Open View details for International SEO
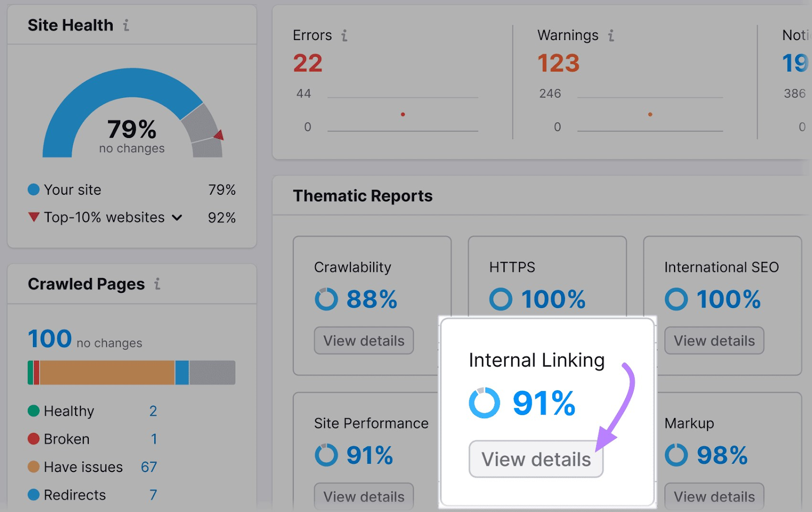Image resolution: width=812 pixels, height=512 pixels. pyautogui.click(x=714, y=340)
